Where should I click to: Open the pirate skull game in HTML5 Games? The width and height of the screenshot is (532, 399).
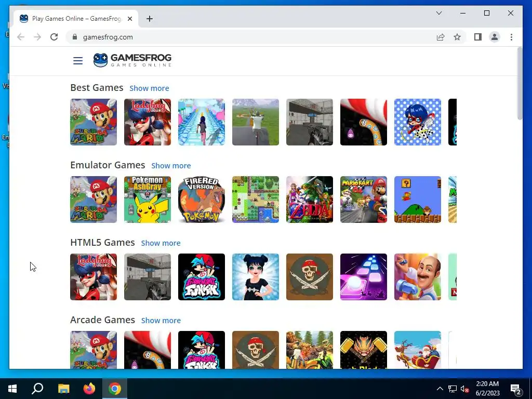310,277
